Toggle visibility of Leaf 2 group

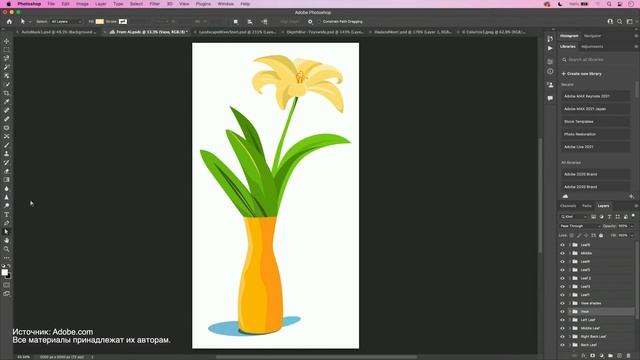pos(562,278)
